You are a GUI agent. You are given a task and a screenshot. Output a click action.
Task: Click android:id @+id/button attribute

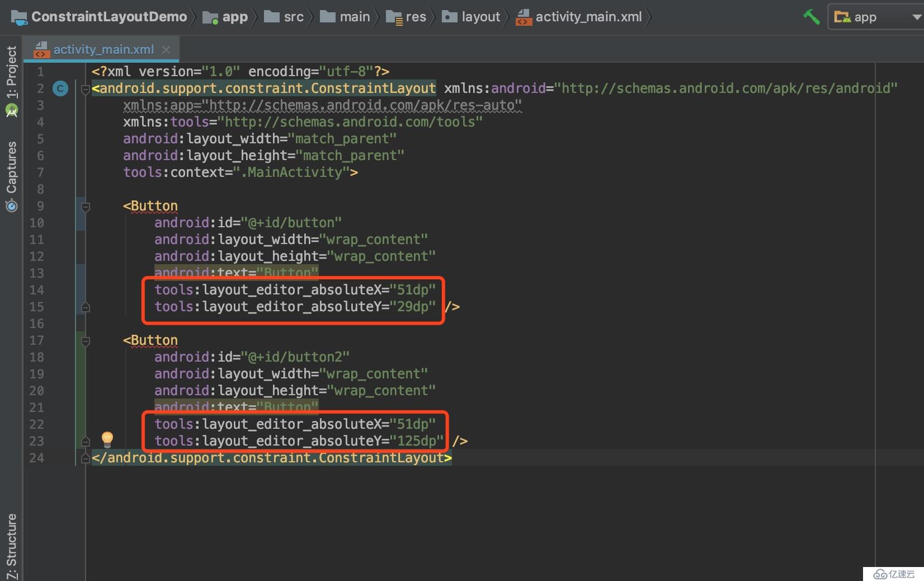coord(248,223)
